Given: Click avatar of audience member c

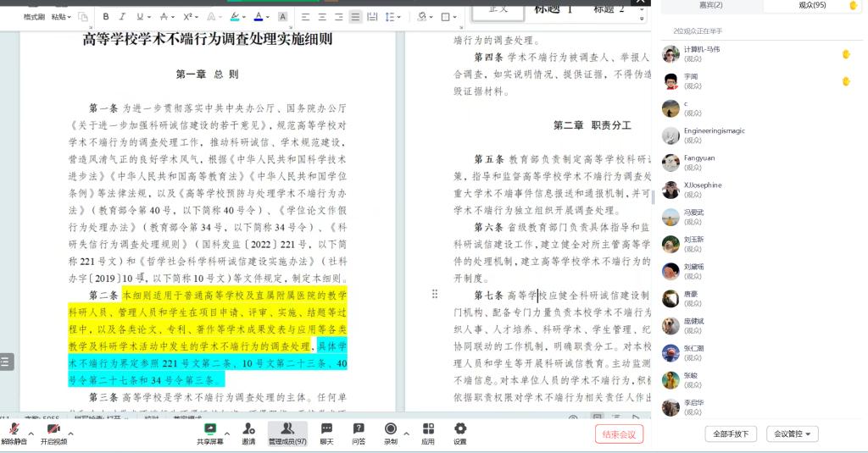Looking at the screenshot, I should click(x=670, y=108).
